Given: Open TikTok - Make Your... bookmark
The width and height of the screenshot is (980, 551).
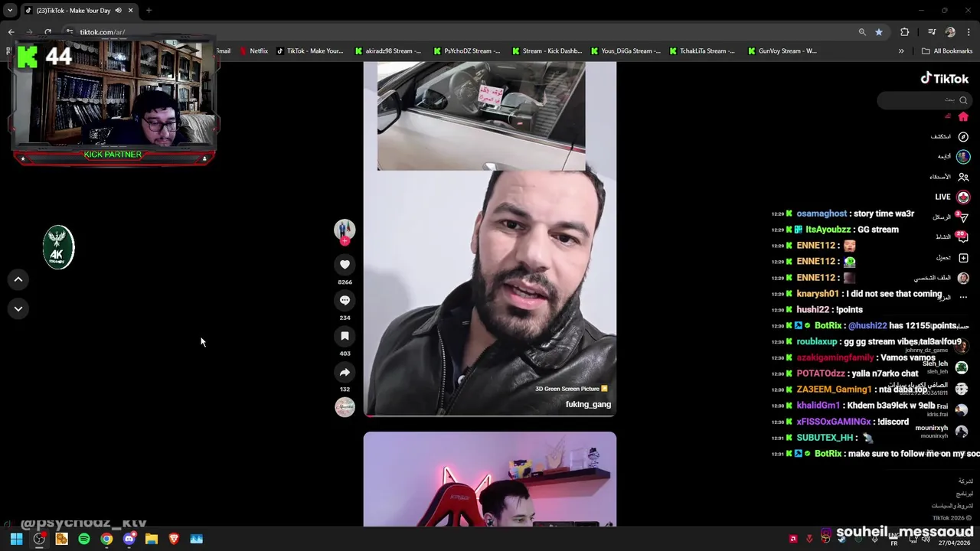Looking at the screenshot, I should [x=309, y=51].
